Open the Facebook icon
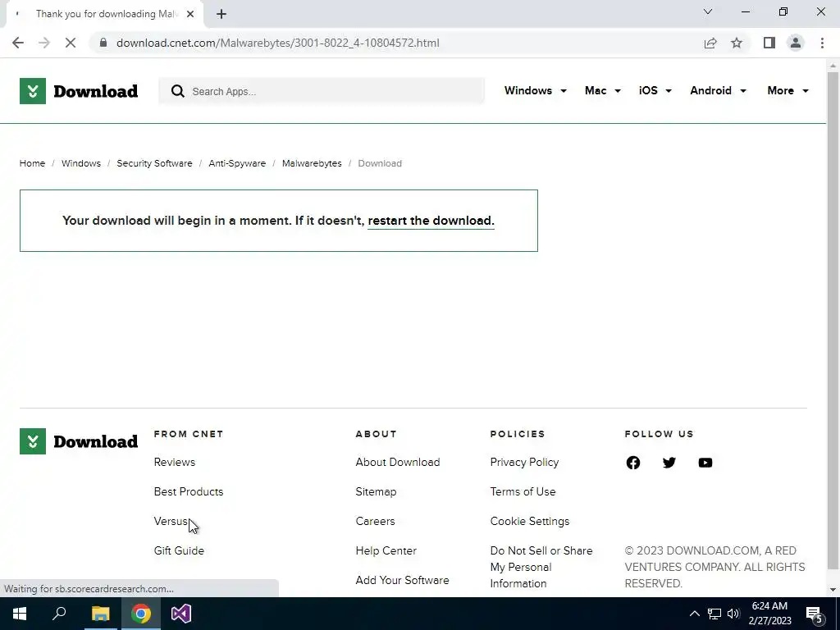 [633, 463]
